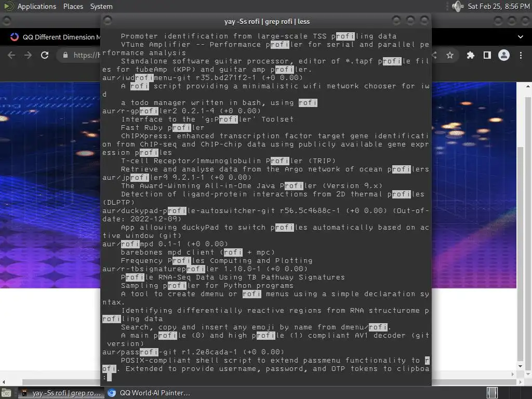Viewport: 532px width, 399px height.
Task: Open the browser profile avatar
Action: pyautogui.click(x=504, y=55)
